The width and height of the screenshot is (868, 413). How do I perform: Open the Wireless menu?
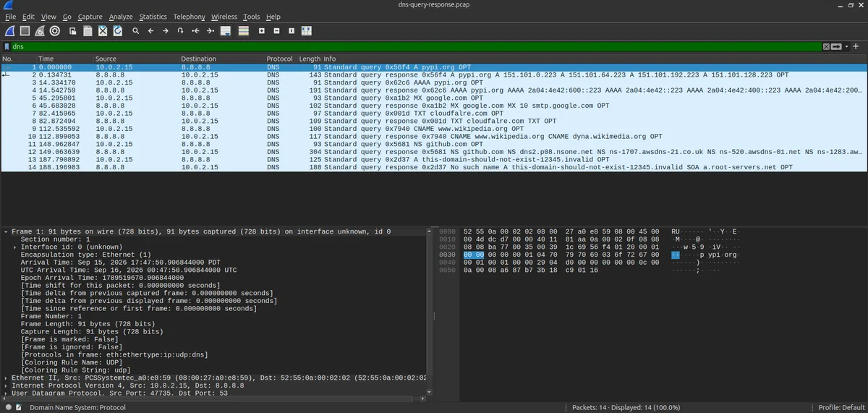(x=224, y=17)
